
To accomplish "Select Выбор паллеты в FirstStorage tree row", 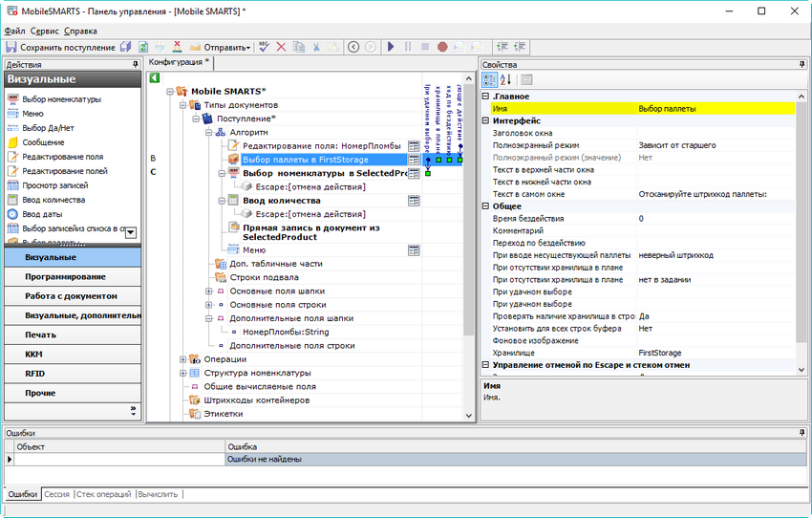I will pos(306,160).
